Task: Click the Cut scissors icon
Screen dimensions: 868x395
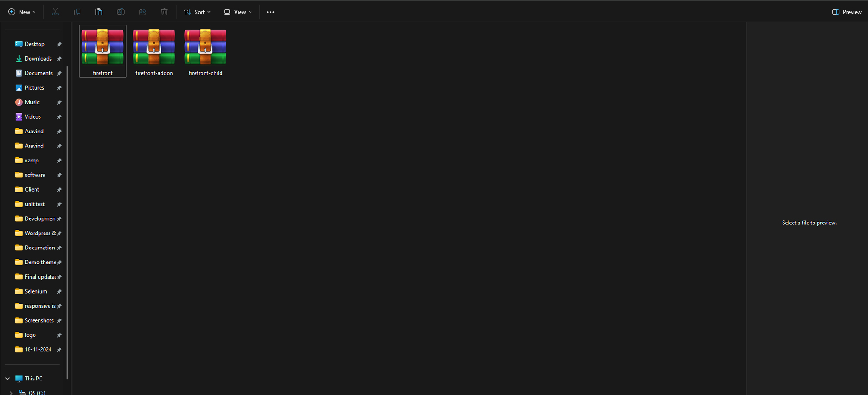Action: click(x=55, y=12)
